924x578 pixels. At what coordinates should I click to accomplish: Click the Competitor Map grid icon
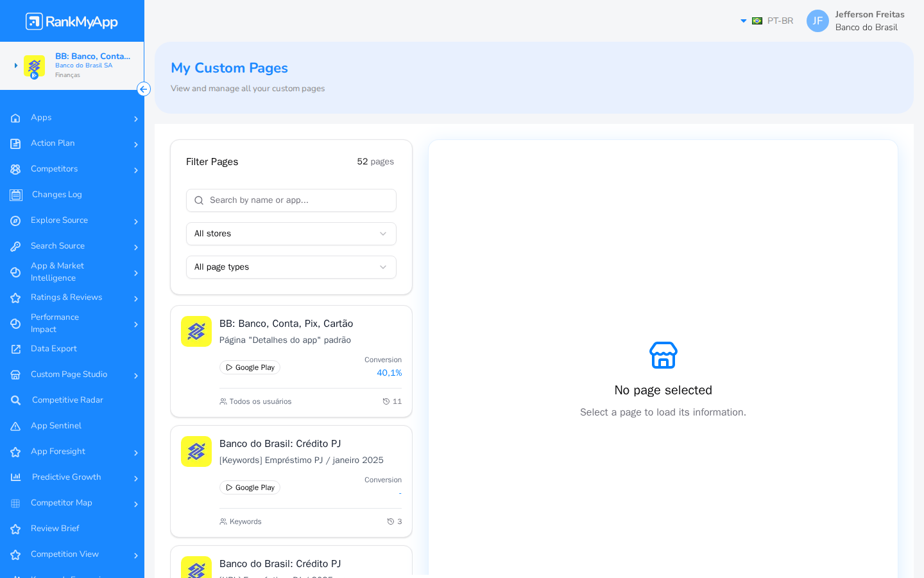pos(15,504)
